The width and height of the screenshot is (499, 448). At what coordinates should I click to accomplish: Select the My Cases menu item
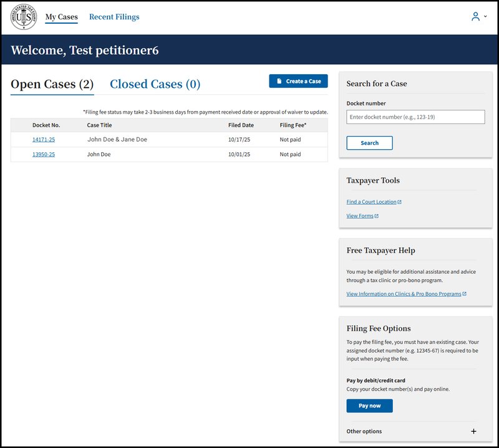61,16
